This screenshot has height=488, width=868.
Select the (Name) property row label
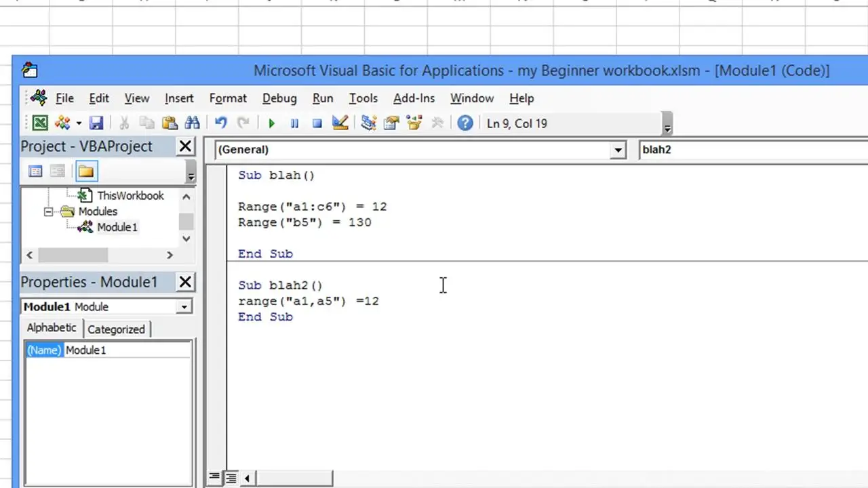(44, 350)
